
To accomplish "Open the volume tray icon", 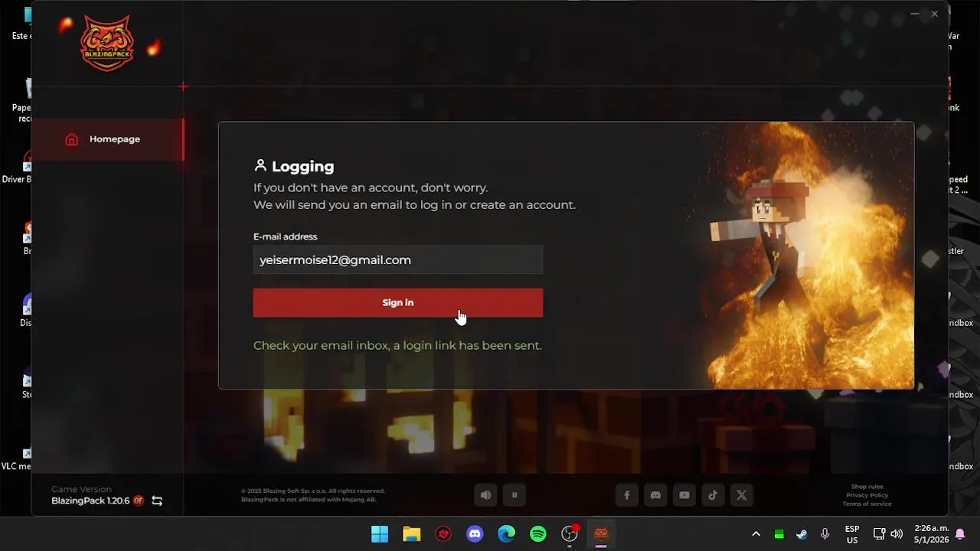I will 897,534.
